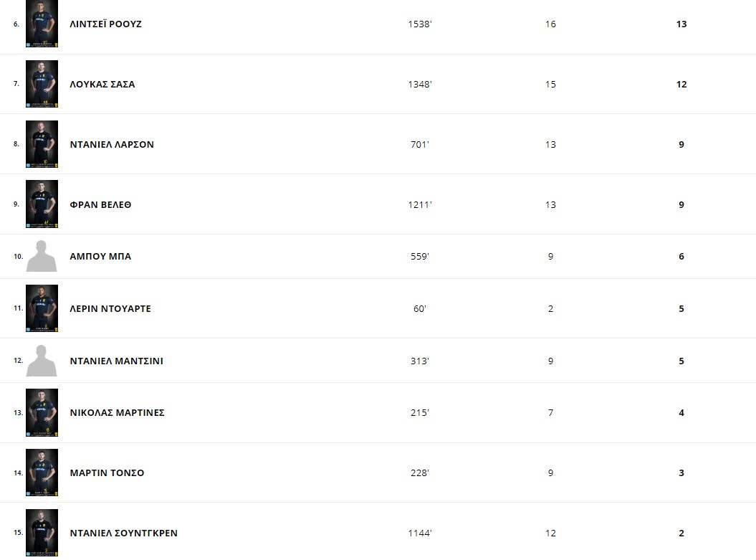
Task: Click the ΑΜΠΟΥ ΜΠΑ name
Action: click(100, 257)
